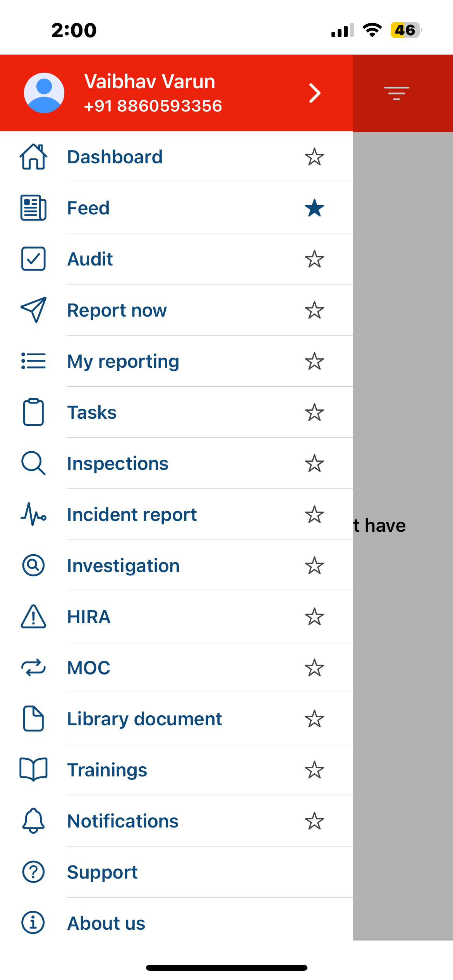Open the About us link
This screenshot has width=453, height=980.
tap(106, 923)
